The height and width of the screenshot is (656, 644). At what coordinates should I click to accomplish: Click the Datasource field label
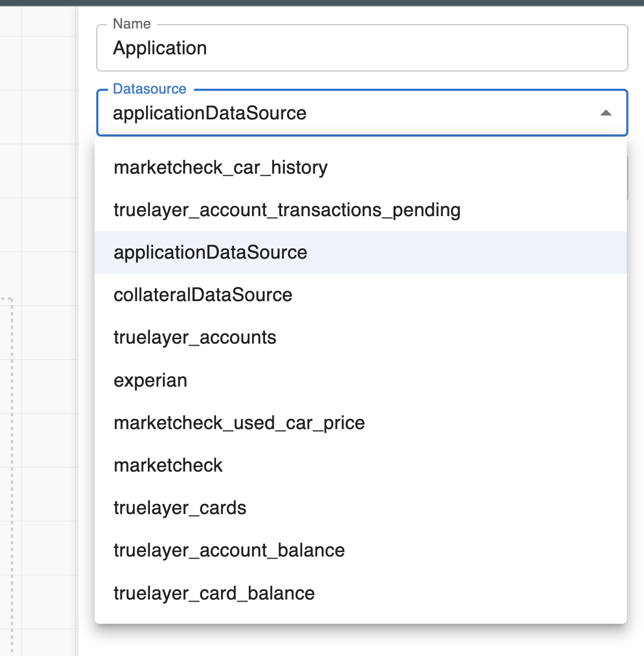(x=149, y=89)
